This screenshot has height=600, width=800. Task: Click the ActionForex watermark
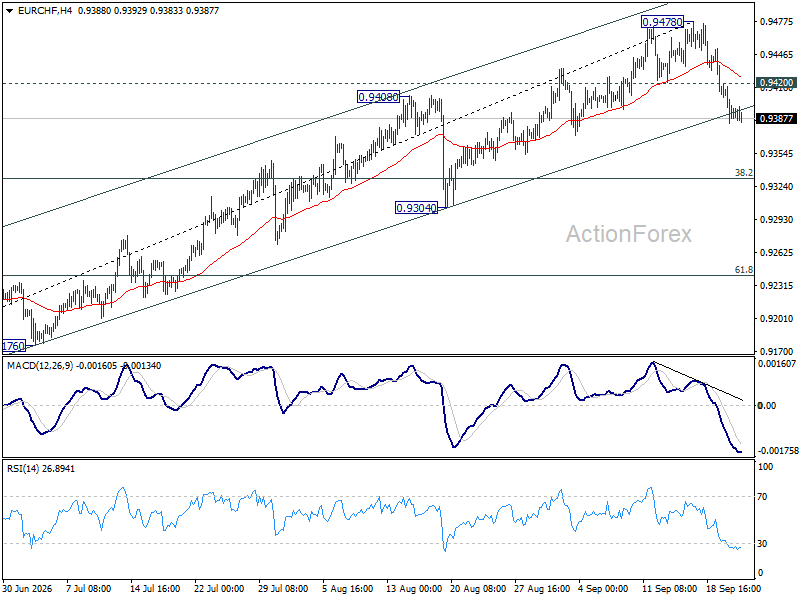point(629,234)
